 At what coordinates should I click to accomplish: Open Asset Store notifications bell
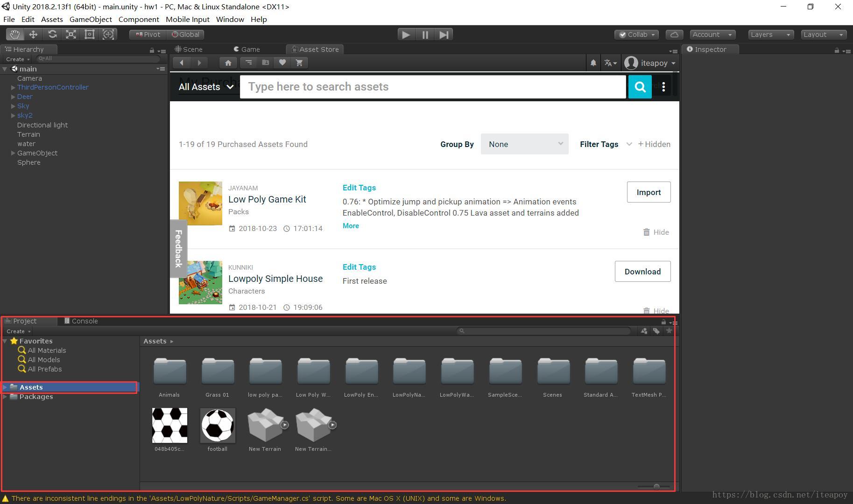click(593, 63)
